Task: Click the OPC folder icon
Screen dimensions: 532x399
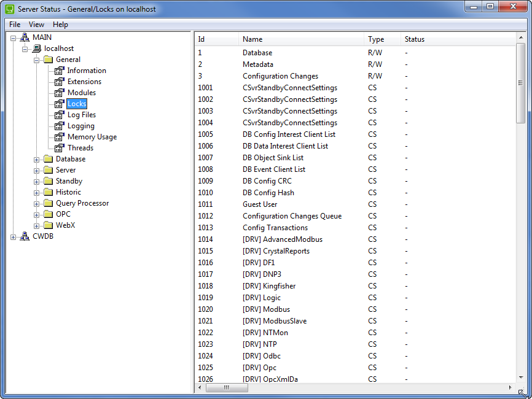Action: tap(49, 214)
